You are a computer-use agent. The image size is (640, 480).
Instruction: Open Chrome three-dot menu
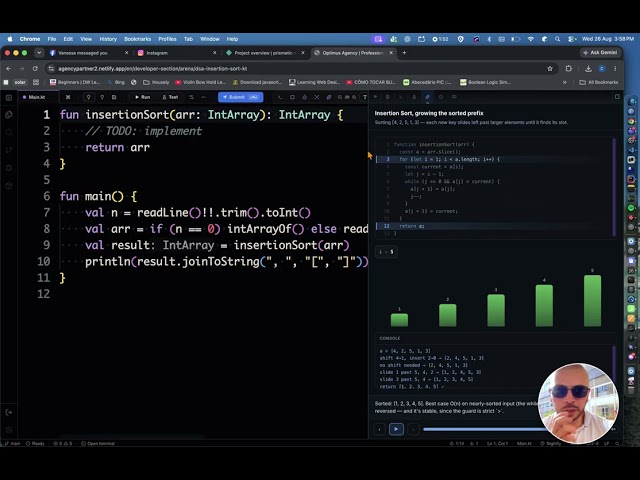[615, 69]
